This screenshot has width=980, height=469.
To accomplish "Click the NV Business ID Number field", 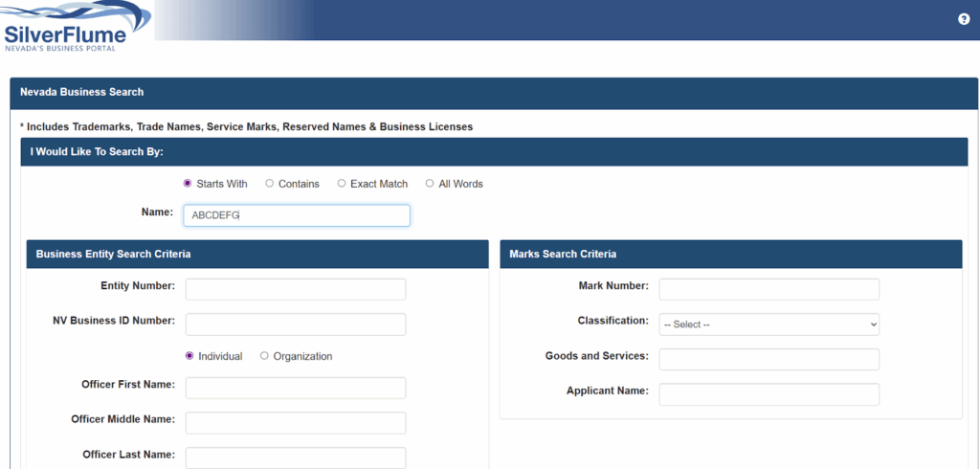I will tap(296, 324).
